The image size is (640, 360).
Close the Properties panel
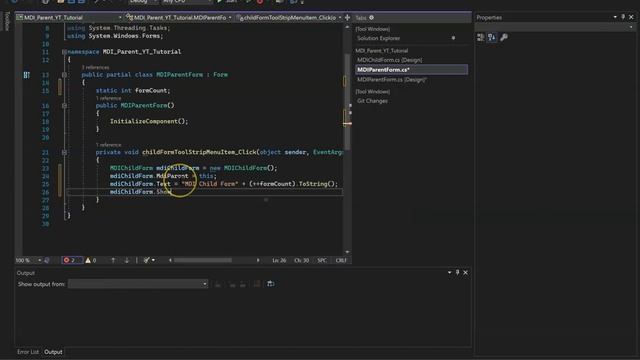(x=631, y=17)
